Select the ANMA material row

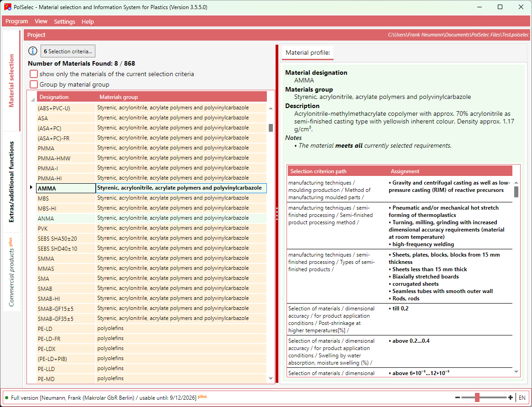(x=151, y=218)
